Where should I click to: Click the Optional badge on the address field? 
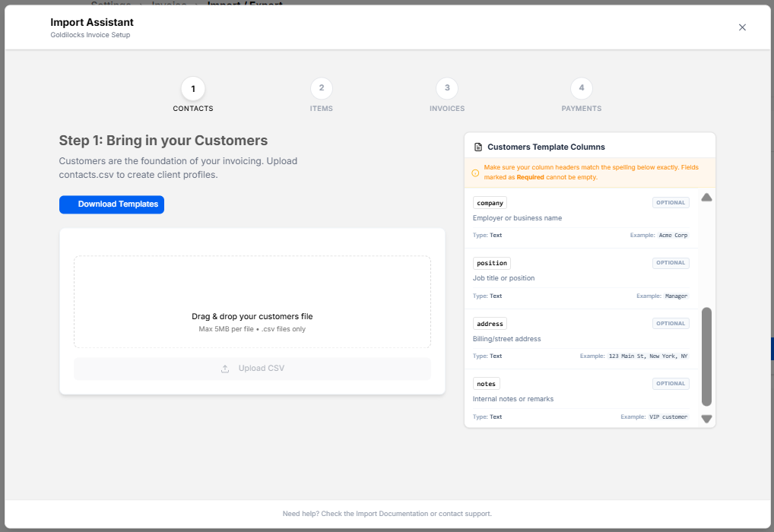point(671,324)
